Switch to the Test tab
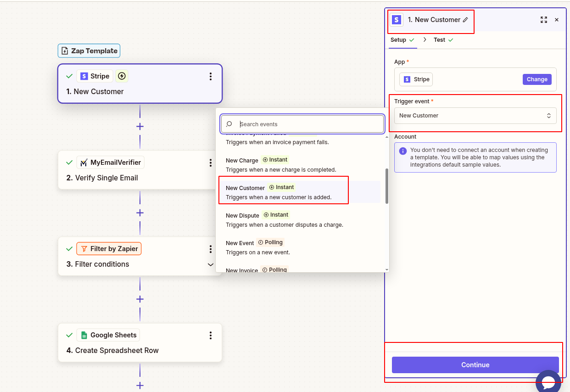The height and width of the screenshot is (392, 570). point(439,40)
